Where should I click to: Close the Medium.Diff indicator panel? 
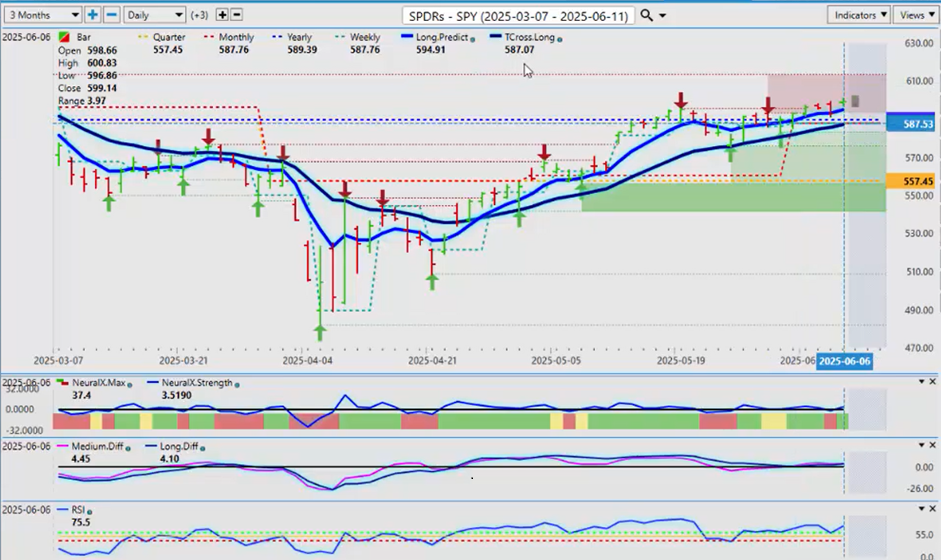coord(933,445)
